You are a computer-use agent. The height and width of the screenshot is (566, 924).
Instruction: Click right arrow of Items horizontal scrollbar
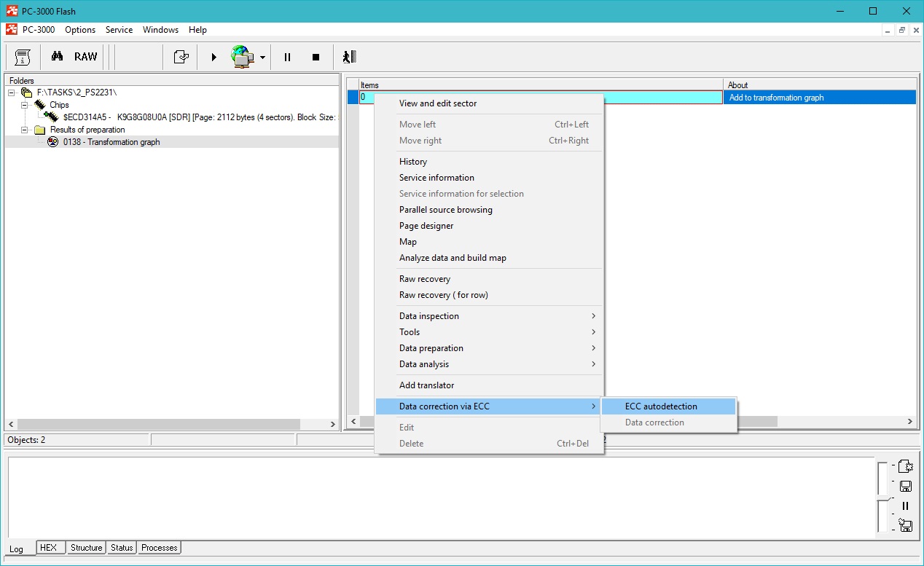click(910, 421)
